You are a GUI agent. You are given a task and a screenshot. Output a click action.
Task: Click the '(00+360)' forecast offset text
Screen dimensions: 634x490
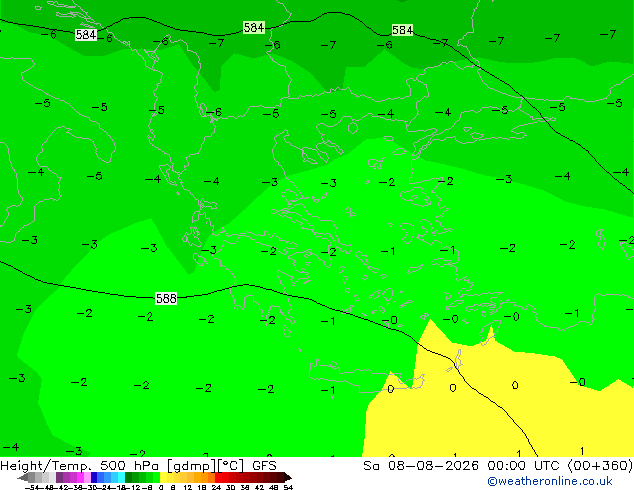(600, 466)
